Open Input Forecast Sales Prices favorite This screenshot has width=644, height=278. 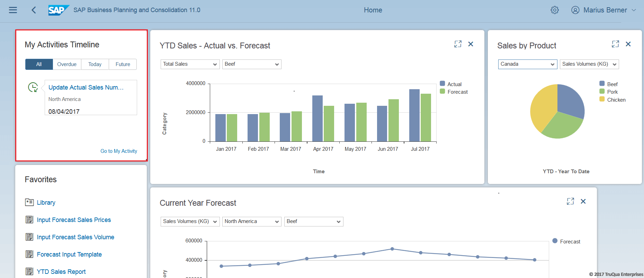point(74,220)
